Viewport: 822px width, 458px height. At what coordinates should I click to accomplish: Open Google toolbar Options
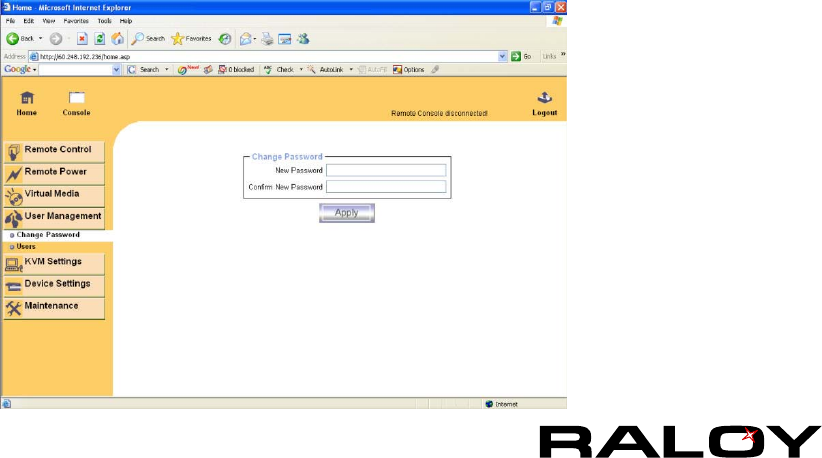[x=408, y=69]
